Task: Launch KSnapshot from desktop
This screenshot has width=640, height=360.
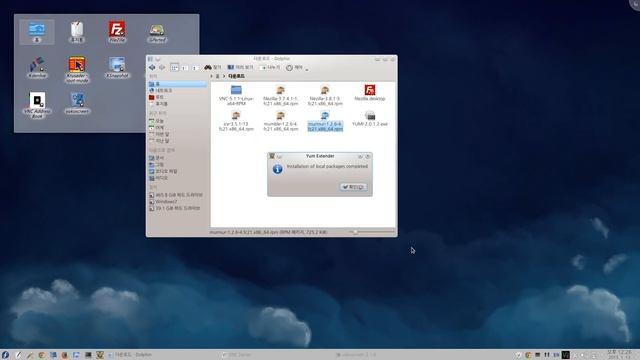Action: pyautogui.click(x=117, y=67)
